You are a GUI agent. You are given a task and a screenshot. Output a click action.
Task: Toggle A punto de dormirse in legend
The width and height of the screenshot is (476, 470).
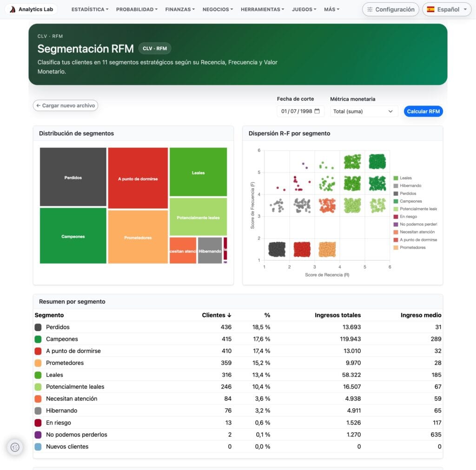click(x=415, y=239)
